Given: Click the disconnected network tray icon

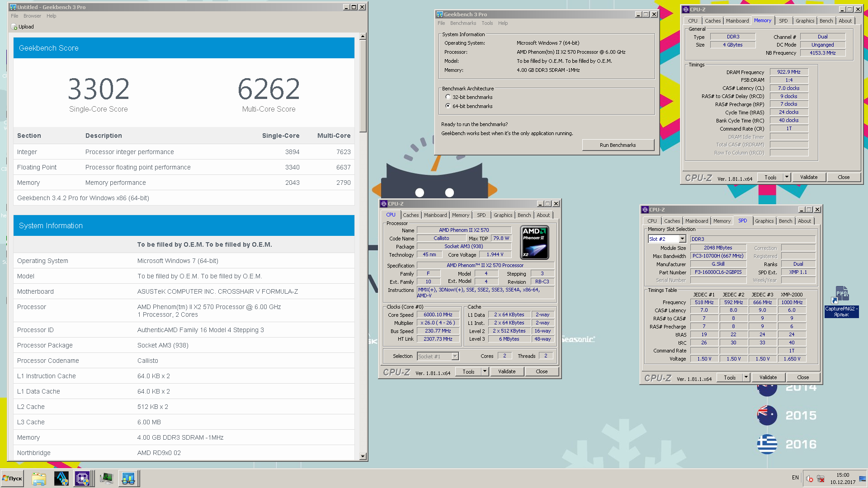Looking at the screenshot, I should 821,479.
